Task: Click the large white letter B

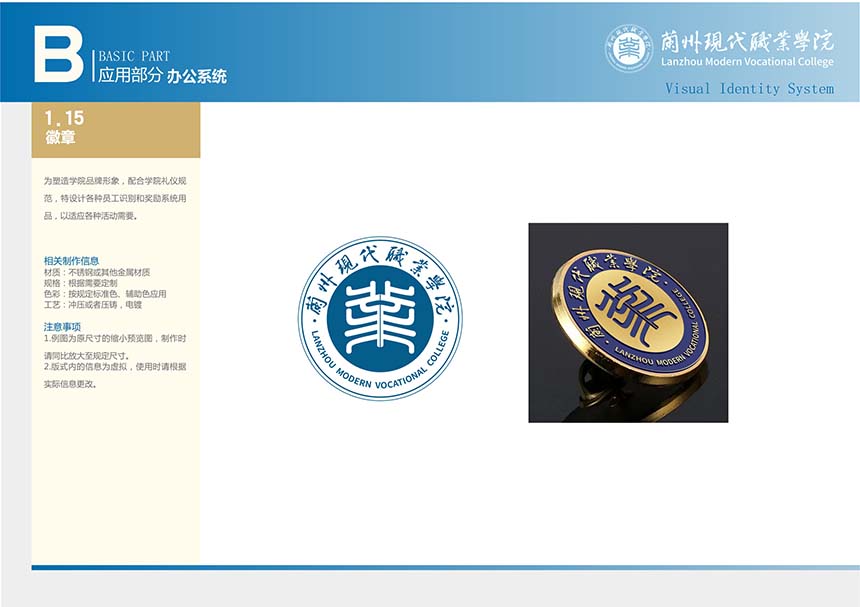Action: click(58, 55)
